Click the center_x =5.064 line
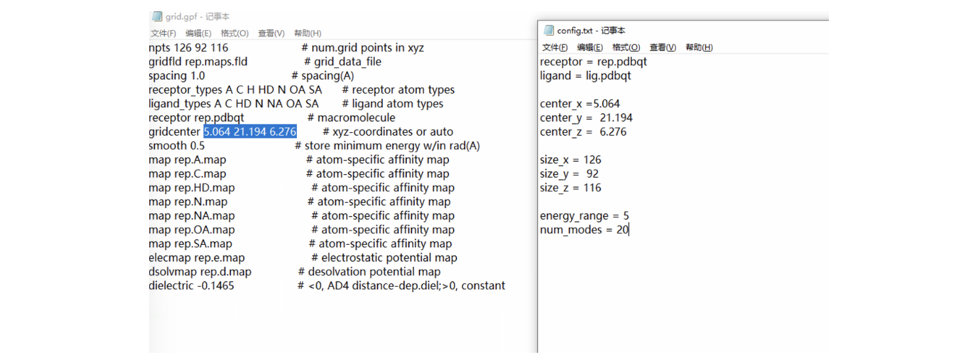Viewport: 980px width, 360px height. point(580,103)
